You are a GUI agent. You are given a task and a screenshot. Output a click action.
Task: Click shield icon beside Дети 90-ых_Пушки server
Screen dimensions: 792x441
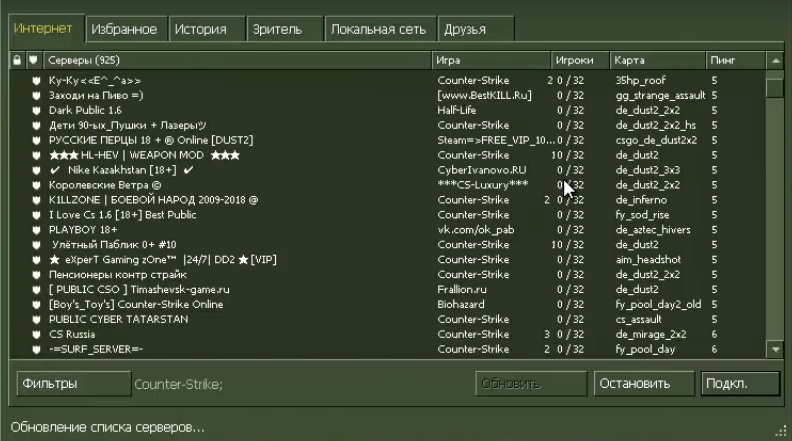click(36, 125)
